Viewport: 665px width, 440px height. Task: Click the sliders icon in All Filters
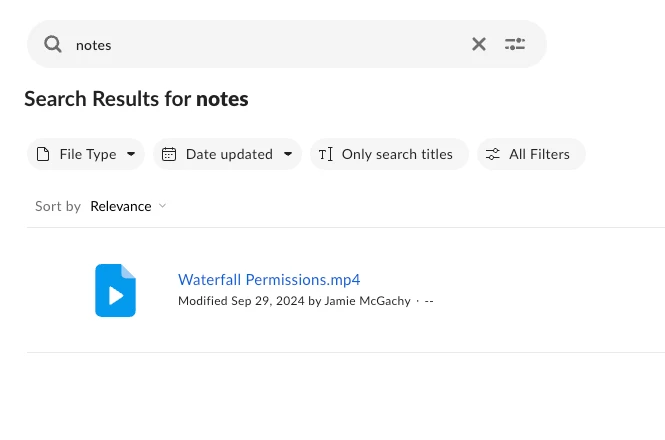click(493, 154)
